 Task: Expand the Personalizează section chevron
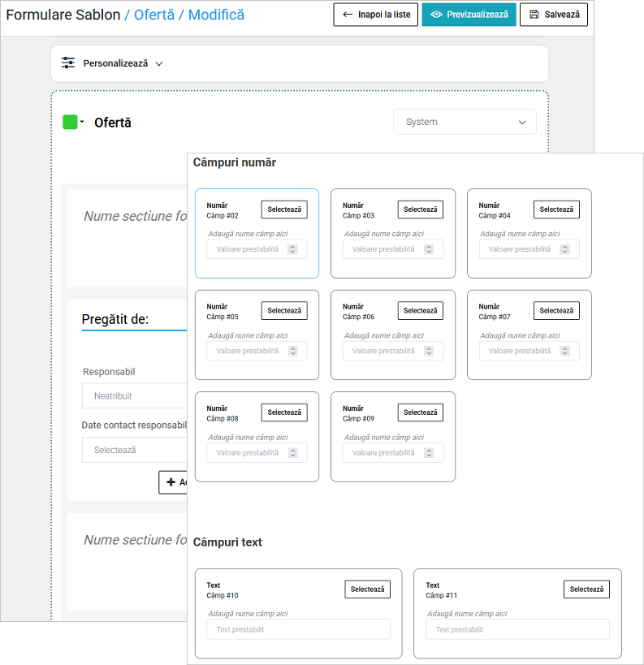(x=159, y=63)
